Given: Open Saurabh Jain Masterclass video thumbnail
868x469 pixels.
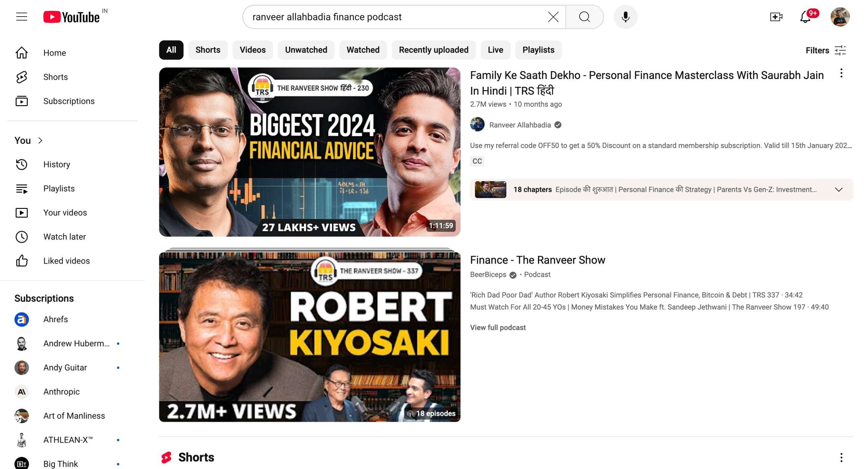Looking at the screenshot, I should coord(310,152).
